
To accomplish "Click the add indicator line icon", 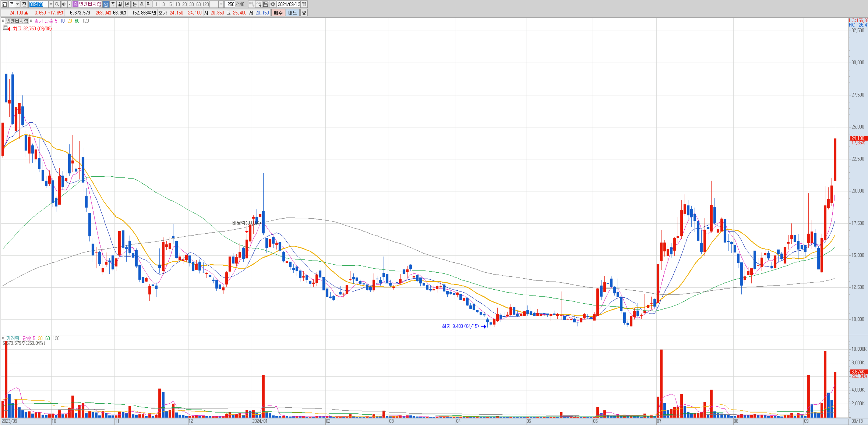I will [x=258, y=4].
